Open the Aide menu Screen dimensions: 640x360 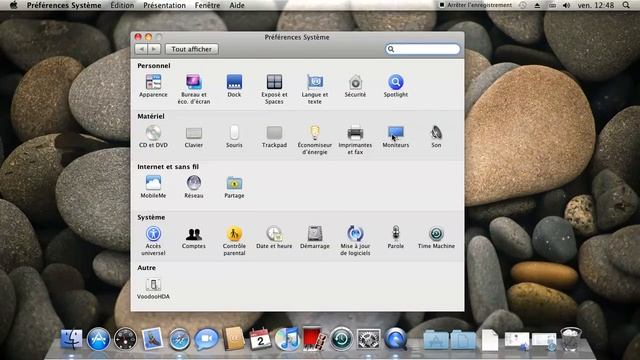(237, 5)
